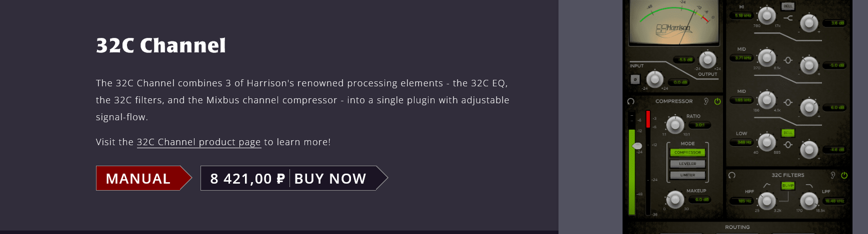Enable the BUMP filter button

click(788, 186)
